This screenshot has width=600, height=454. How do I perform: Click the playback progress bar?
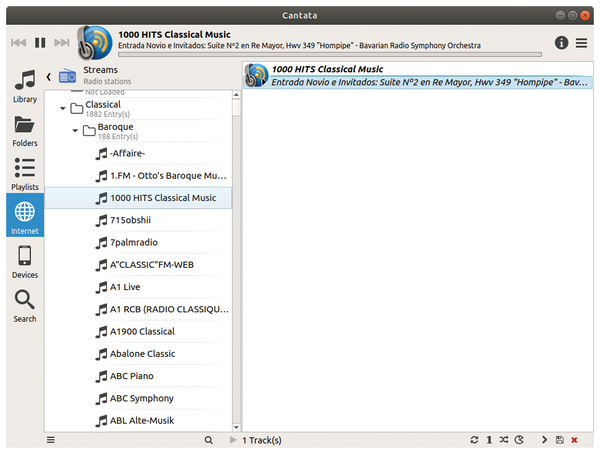pos(330,55)
